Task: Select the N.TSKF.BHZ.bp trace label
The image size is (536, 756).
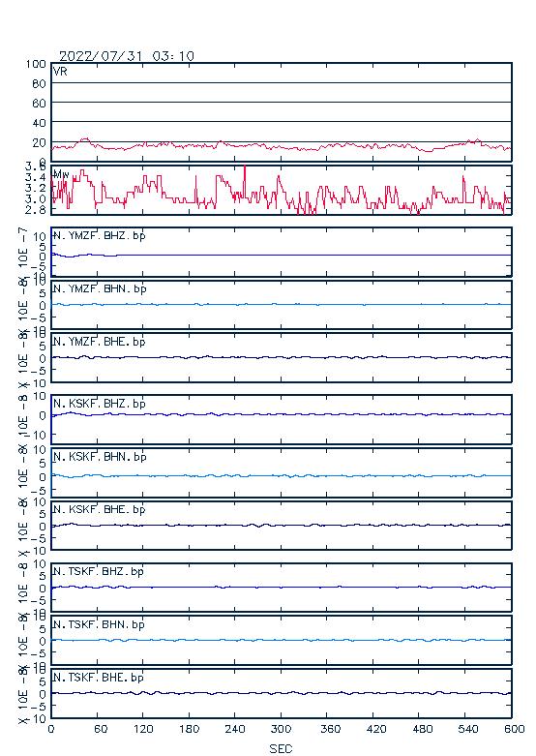Action: pos(99,571)
